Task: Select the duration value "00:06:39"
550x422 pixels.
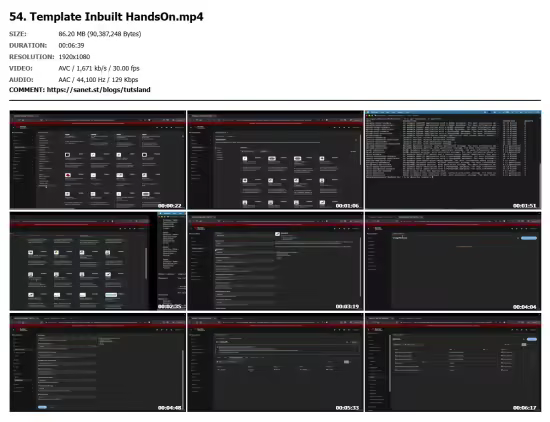Action: click(71, 45)
